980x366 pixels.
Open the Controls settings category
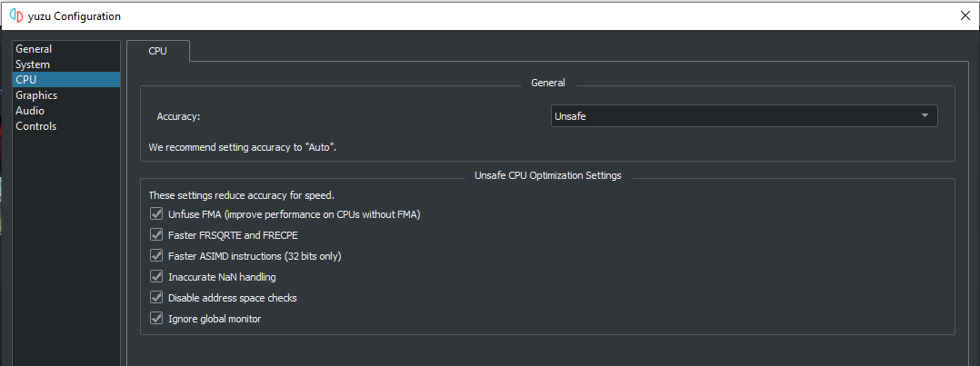(66, 126)
